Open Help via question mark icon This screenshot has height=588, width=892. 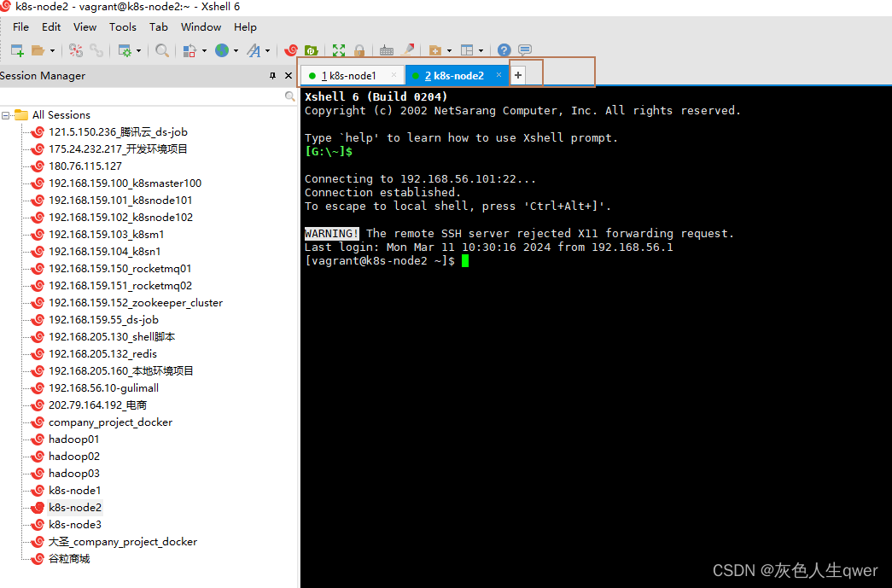click(x=503, y=50)
